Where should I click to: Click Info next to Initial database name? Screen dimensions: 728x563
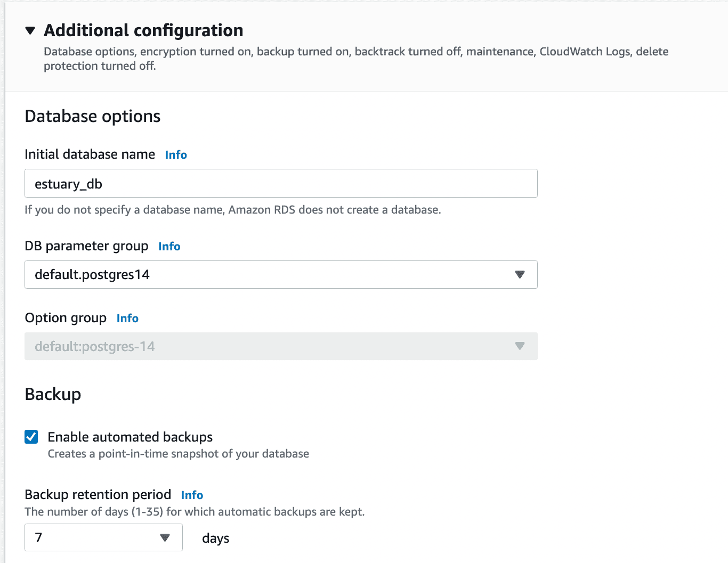tap(176, 154)
